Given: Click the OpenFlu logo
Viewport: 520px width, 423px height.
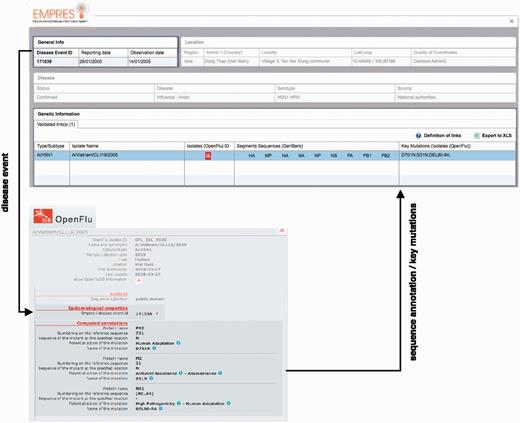Looking at the screenshot, I should pyautogui.click(x=63, y=216).
